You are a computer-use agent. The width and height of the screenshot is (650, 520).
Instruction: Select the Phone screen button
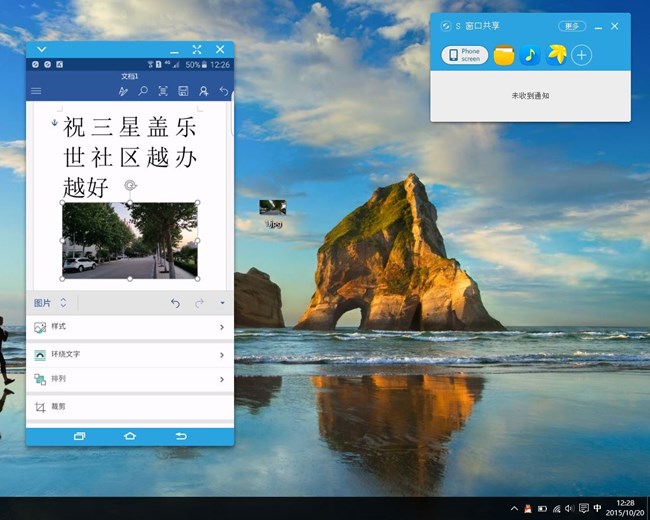tap(465, 56)
